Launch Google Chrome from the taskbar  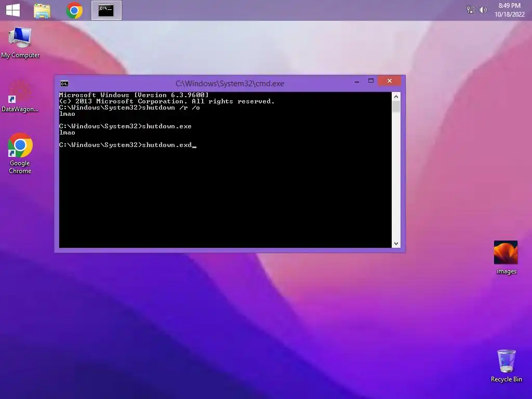[x=74, y=10]
